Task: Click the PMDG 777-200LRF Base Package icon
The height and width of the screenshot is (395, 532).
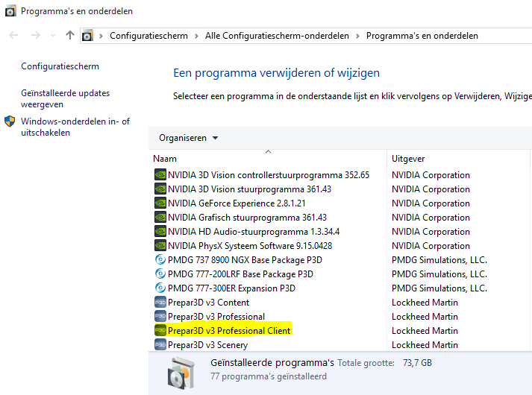Action: click(x=160, y=274)
